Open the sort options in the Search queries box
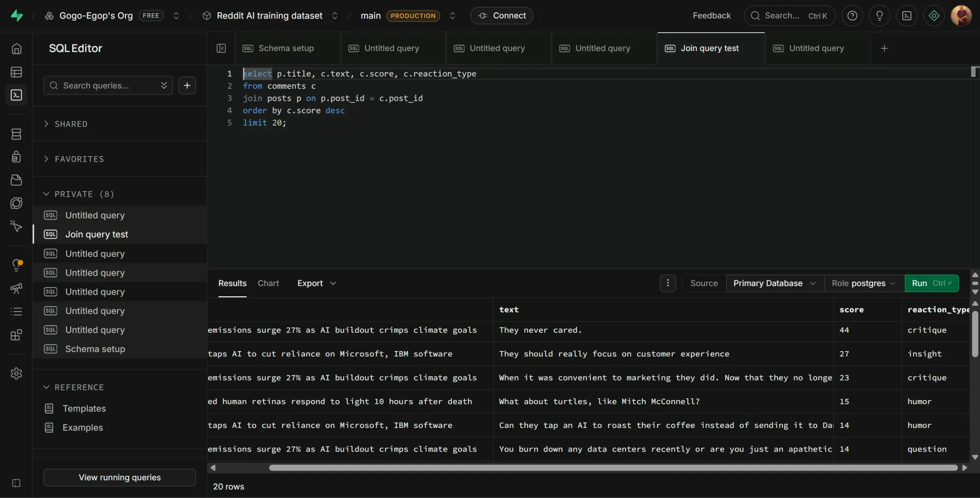The image size is (980, 498). coord(164,85)
